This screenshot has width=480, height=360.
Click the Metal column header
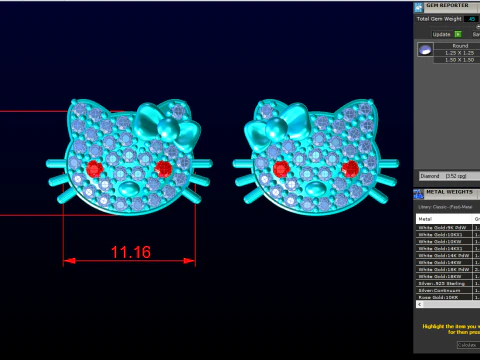tap(444, 219)
